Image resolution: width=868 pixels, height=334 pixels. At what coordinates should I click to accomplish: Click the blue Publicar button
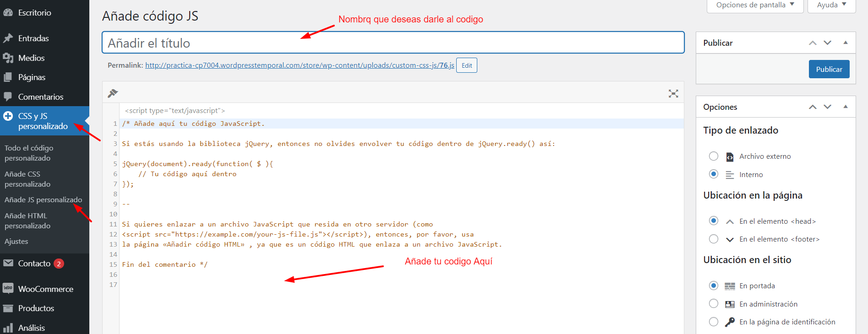point(829,69)
